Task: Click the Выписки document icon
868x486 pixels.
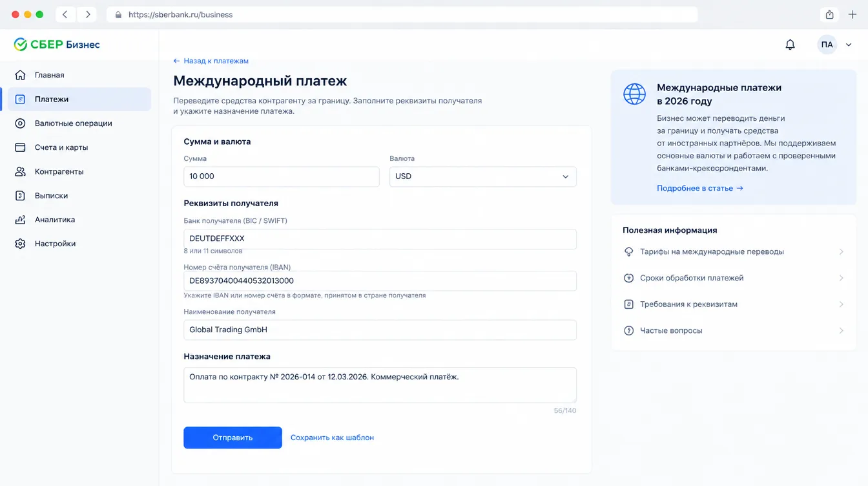Action: [x=20, y=196]
